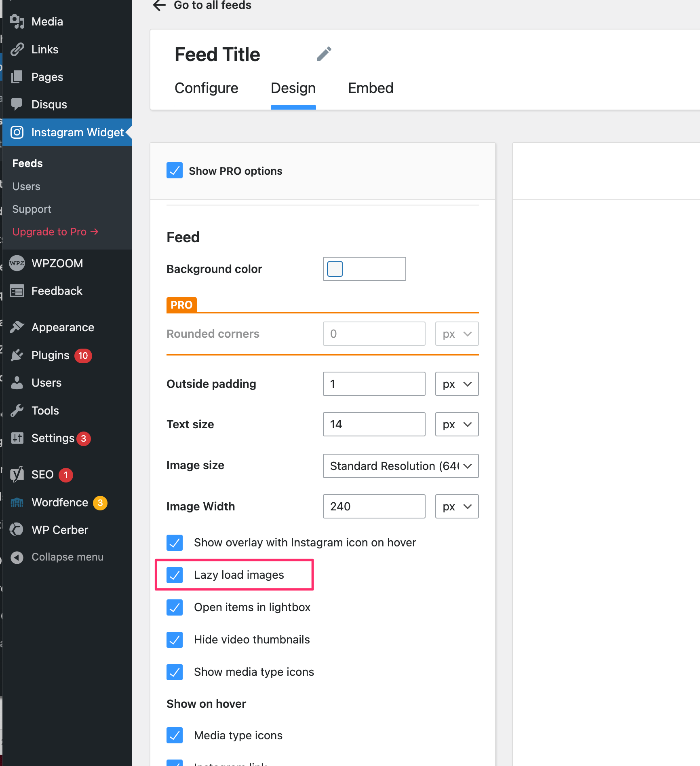Click the Collapse menu arrow icon
Image resolution: width=700 pixels, height=766 pixels.
(x=17, y=557)
